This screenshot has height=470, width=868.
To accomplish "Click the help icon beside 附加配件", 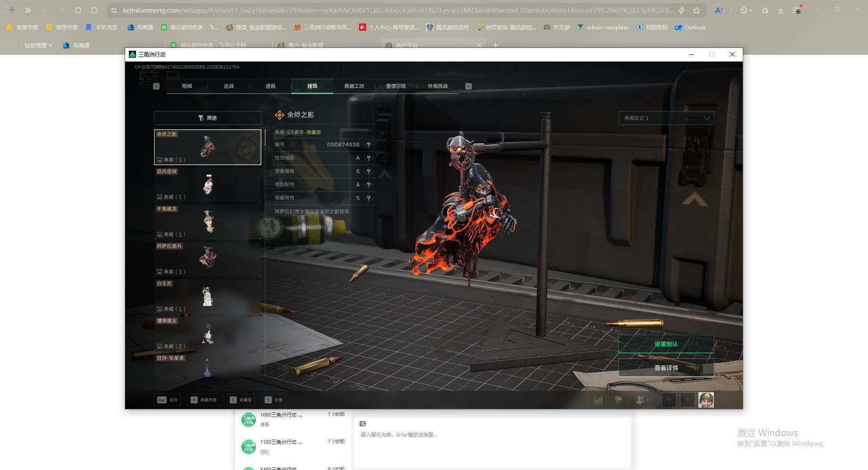I will click(x=368, y=185).
